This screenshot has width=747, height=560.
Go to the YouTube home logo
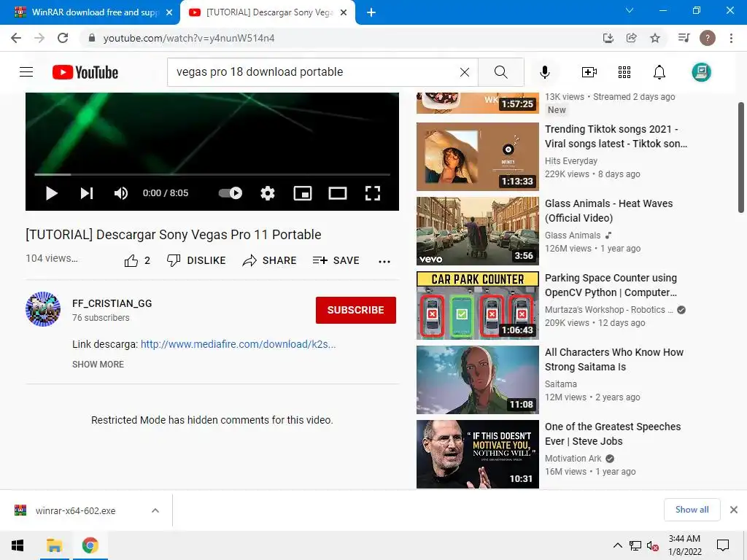pos(85,72)
